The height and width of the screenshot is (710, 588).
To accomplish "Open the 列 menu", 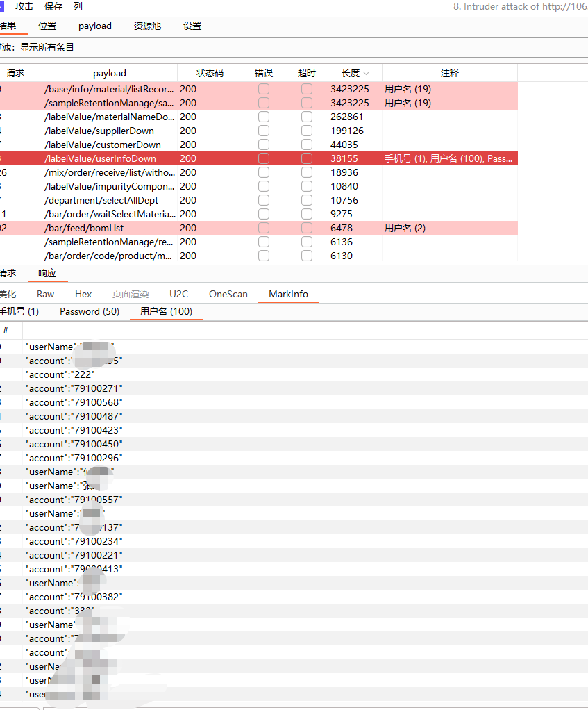I will pos(78,6).
